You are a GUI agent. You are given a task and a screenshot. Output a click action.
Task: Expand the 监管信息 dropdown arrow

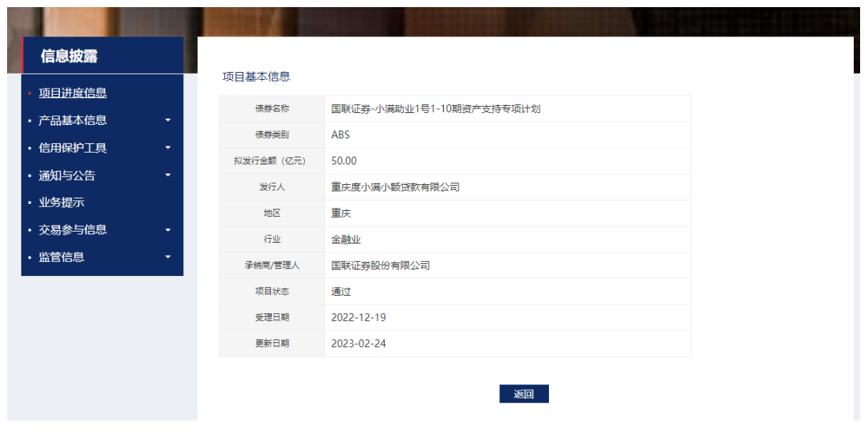pos(167,257)
